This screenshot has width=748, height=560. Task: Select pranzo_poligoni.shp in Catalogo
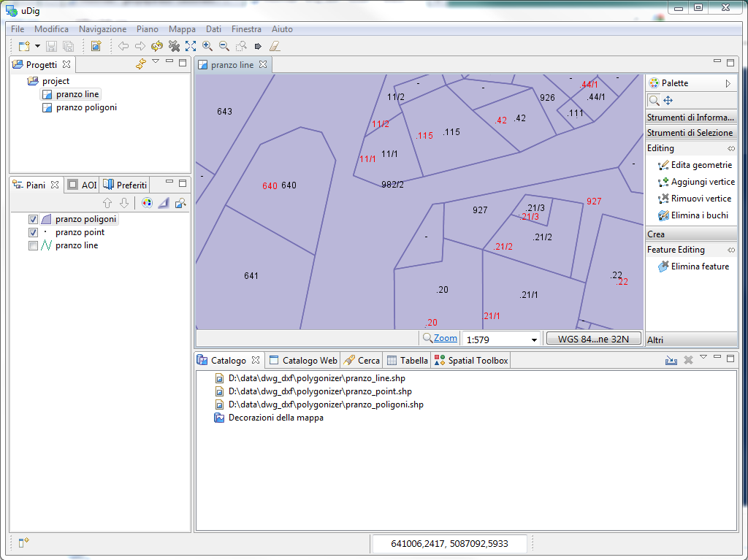pos(326,404)
